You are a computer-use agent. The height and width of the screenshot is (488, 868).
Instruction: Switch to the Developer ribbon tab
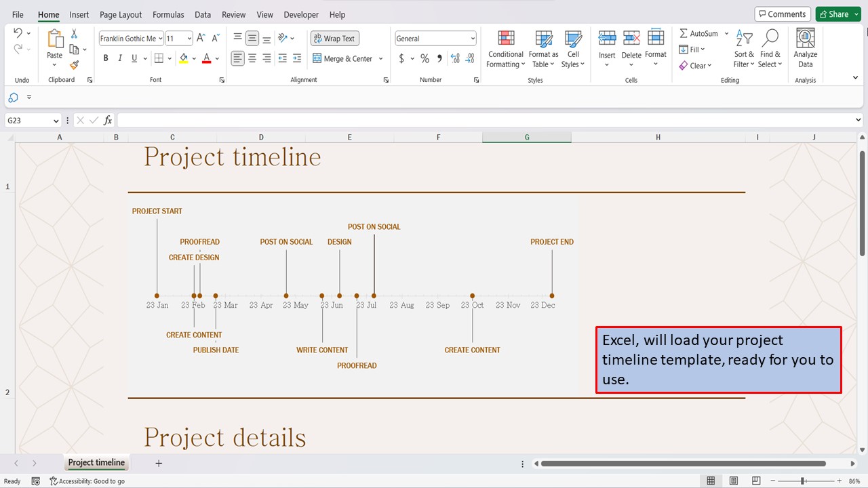coord(300,14)
